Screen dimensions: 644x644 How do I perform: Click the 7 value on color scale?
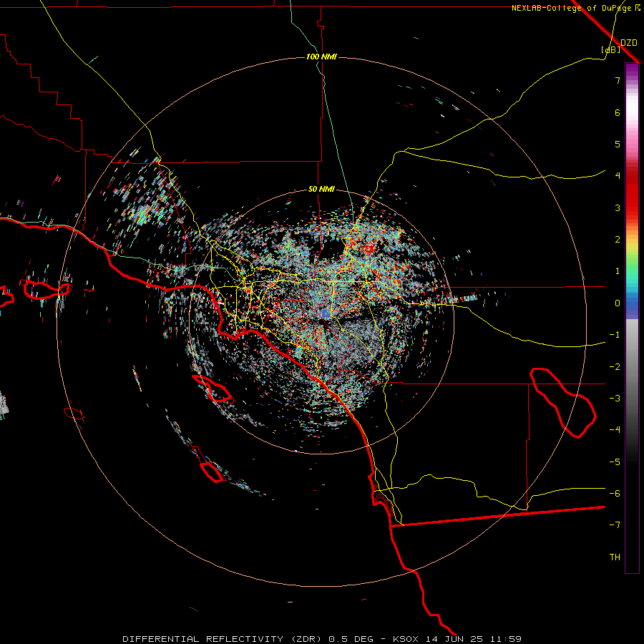pyautogui.click(x=618, y=80)
